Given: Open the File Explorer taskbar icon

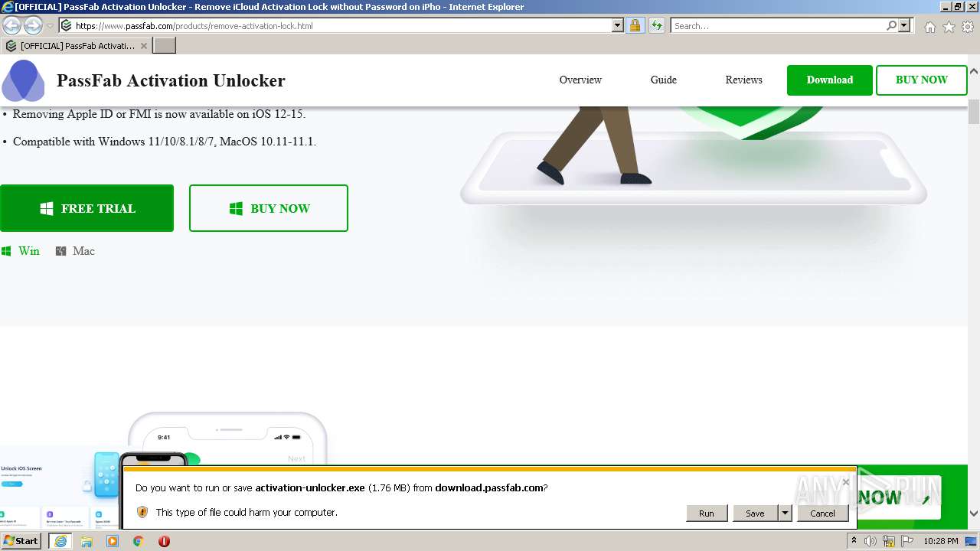Looking at the screenshot, I should pos(87,541).
